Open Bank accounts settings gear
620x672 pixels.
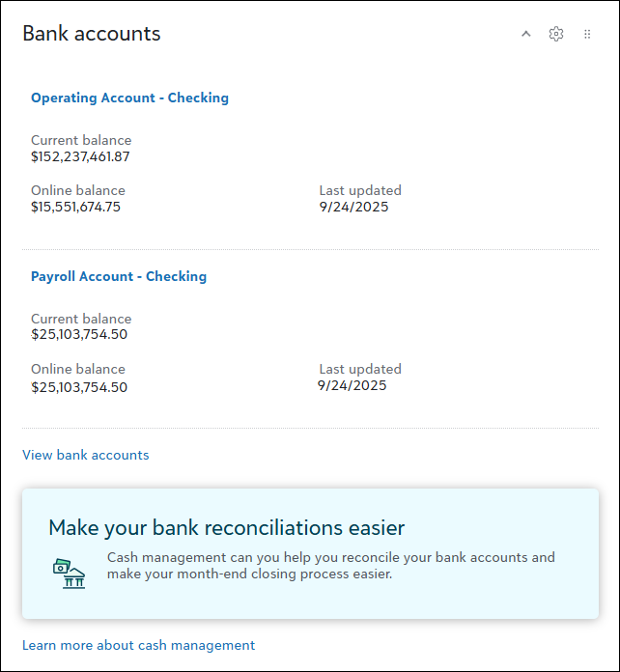click(x=556, y=34)
